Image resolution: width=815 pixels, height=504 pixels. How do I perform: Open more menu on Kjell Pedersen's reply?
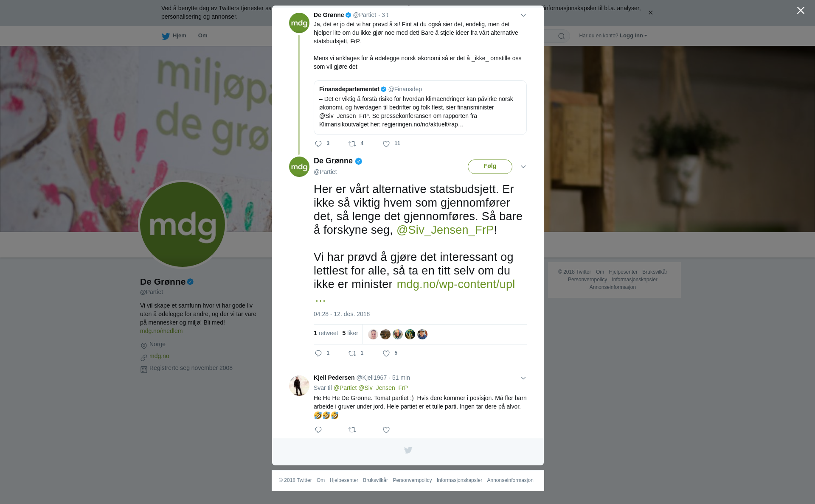coord(523,378)
